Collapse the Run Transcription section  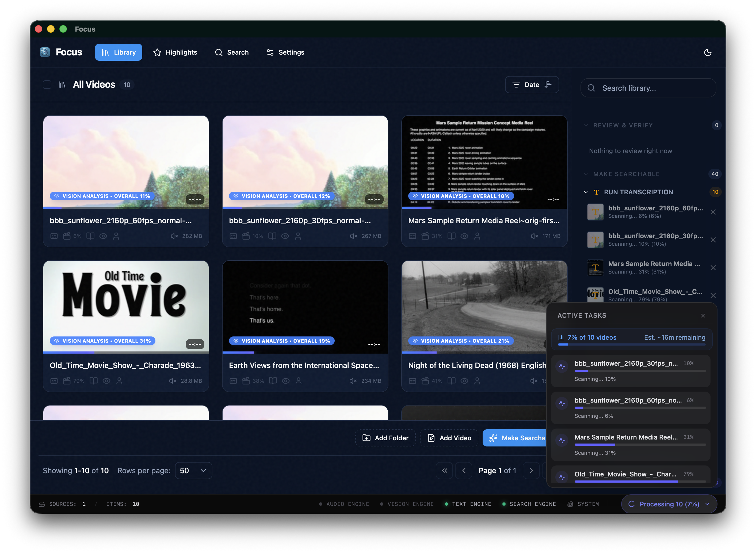pos(586,192)
